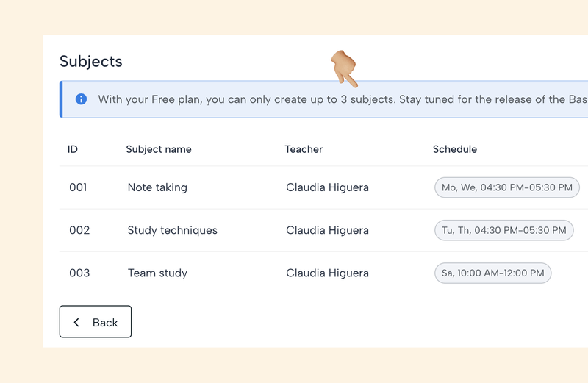The height and width of the screenshot is (383, 588).
Task: Click the ID column header
Action: coord(73,149)
